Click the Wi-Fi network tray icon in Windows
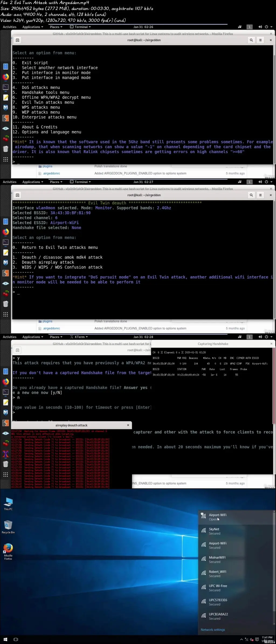The image size is (276, 644). (247, 639)
